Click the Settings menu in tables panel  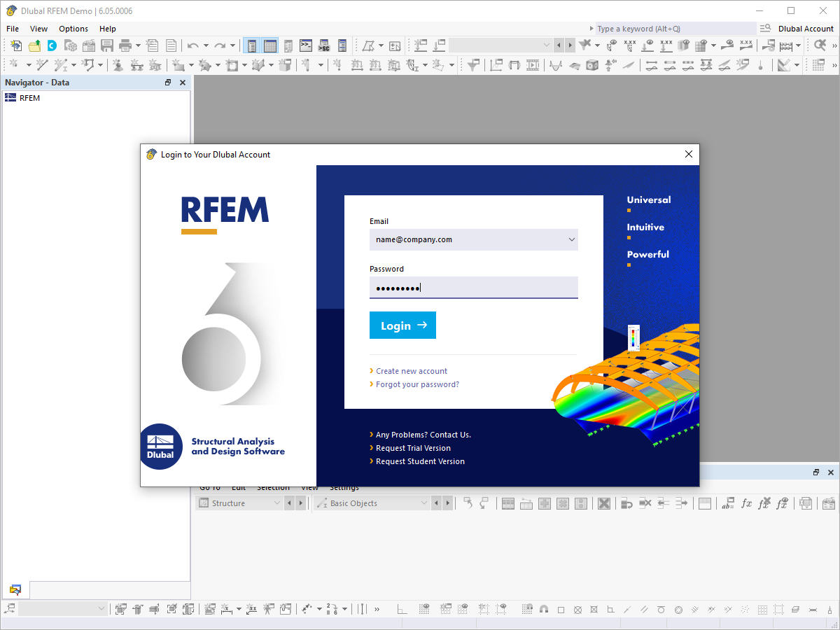click(x=344, y=488)
